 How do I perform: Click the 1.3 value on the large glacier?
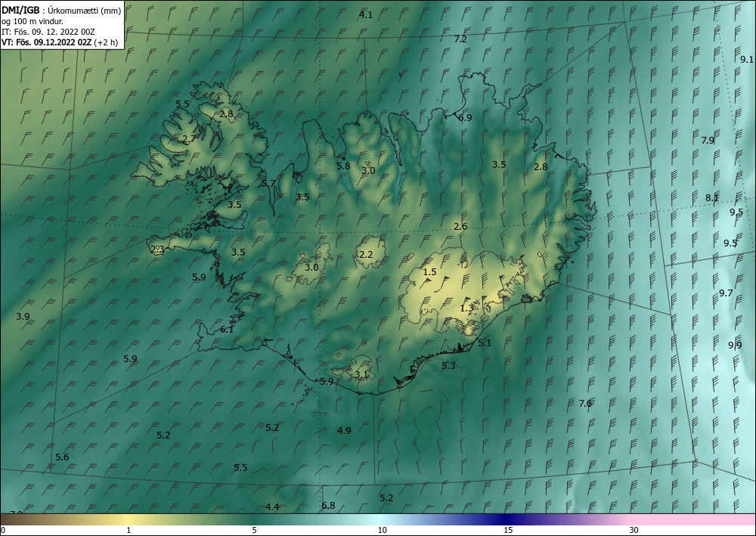pos(466,308)
